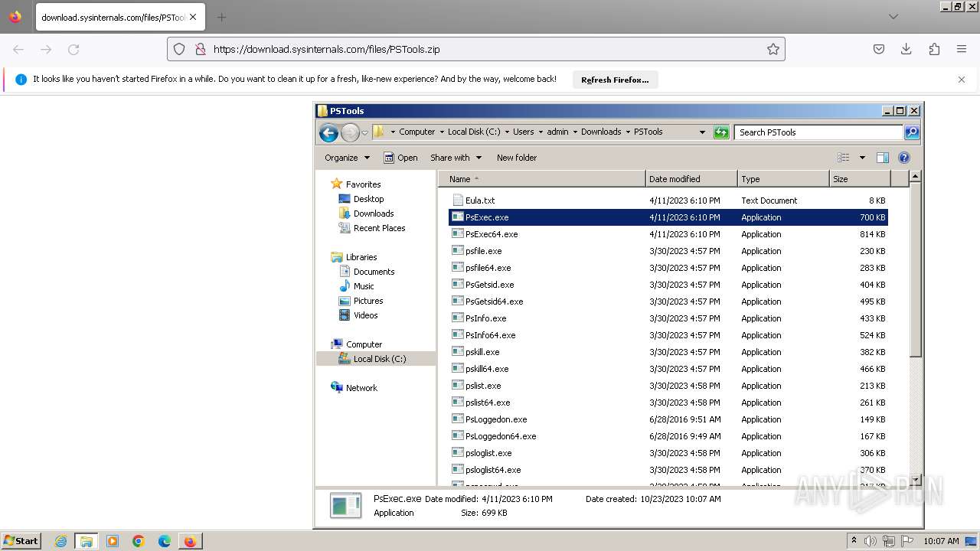Select Pictures library in navigation pane
The width and height of the screenshot is (980, 551).
point(368,301)
